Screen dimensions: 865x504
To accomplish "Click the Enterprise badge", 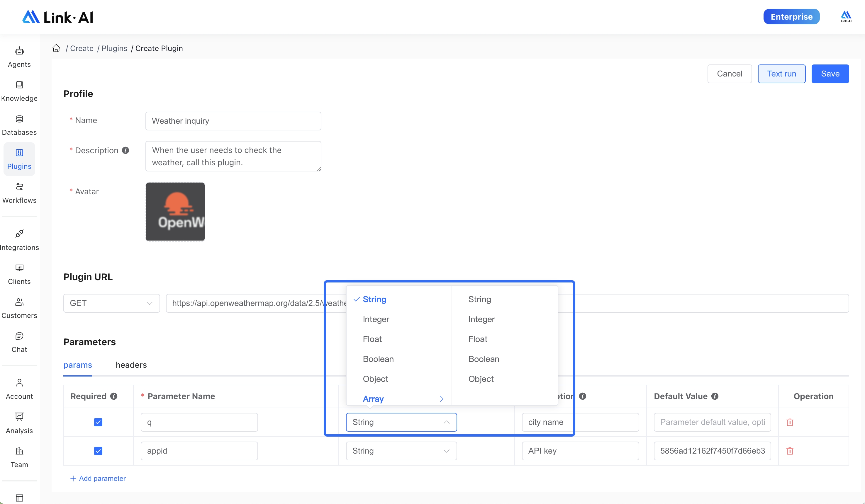I will click(x=791, y=16).
